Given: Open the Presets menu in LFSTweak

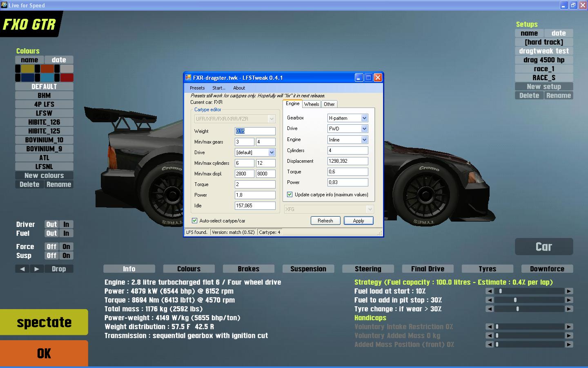Looking at the screenshot, I should click(197, 88).
